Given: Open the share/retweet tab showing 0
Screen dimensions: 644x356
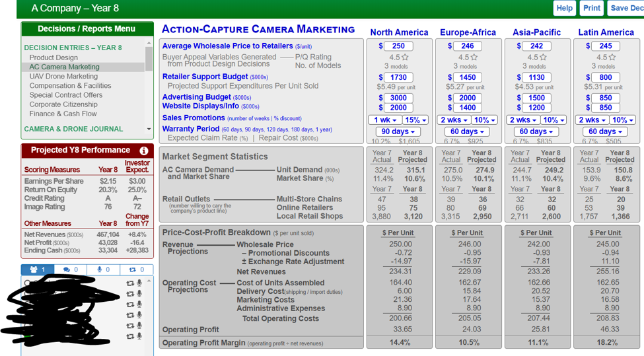Looking at the screenshot, I should [136, 269].
